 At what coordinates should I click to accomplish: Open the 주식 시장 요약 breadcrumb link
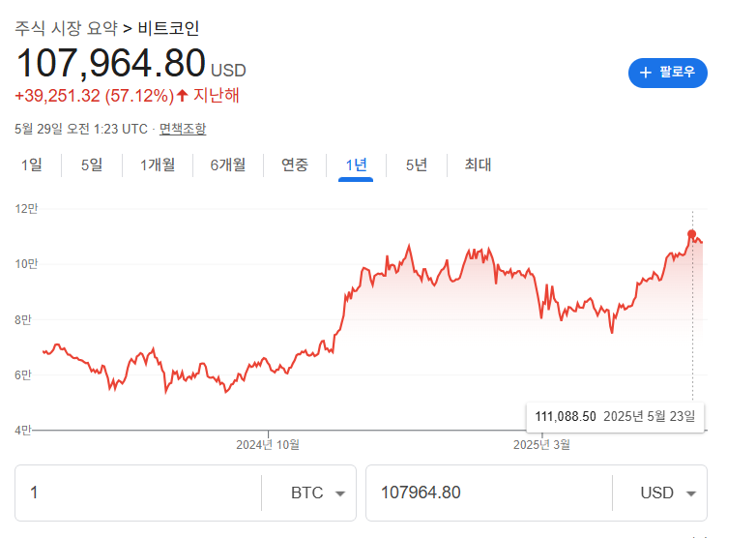tap(66, 28)
